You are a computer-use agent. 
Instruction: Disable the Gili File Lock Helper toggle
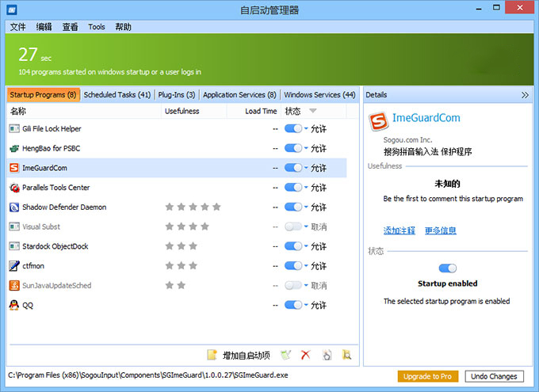point(293,128)
